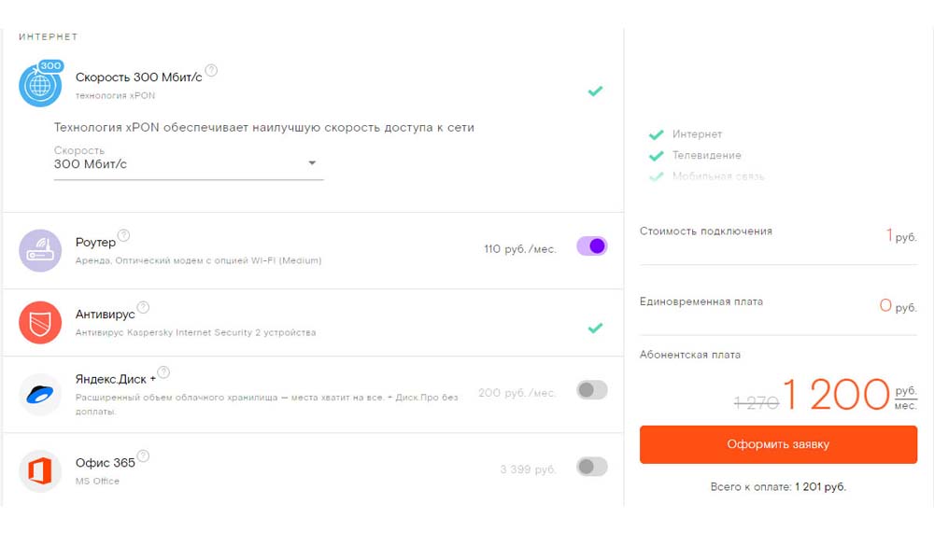
Task: Open help tooltip next to Скорость 300 Мбит/с
Action: coord(211,70)
